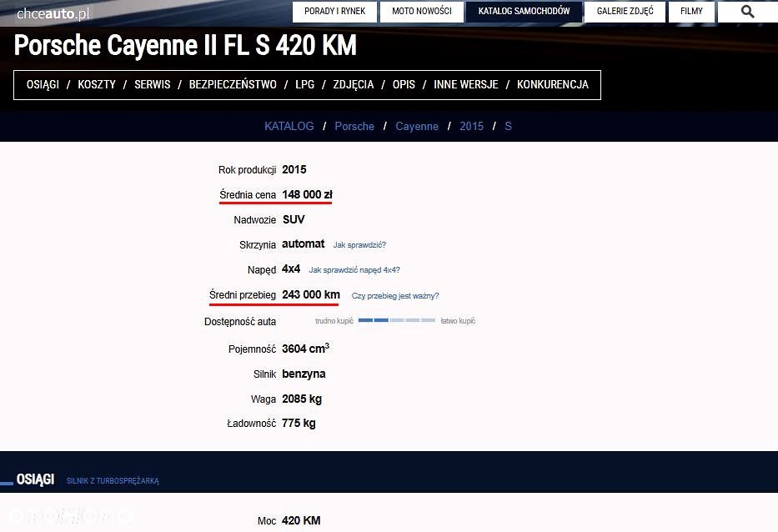This screenshot has height=532, width=778.
Task: Jump to the Serwis section link
Action: pos(153,85)
